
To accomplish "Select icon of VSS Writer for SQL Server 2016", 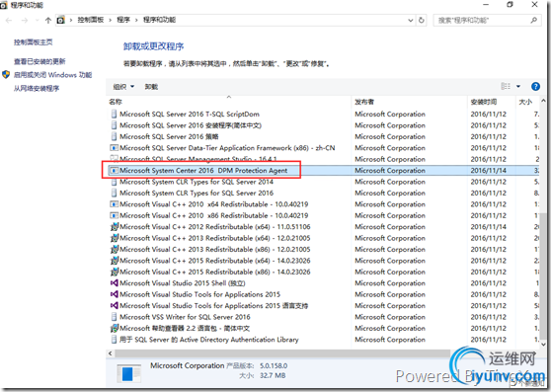I will tap(114, 317).
